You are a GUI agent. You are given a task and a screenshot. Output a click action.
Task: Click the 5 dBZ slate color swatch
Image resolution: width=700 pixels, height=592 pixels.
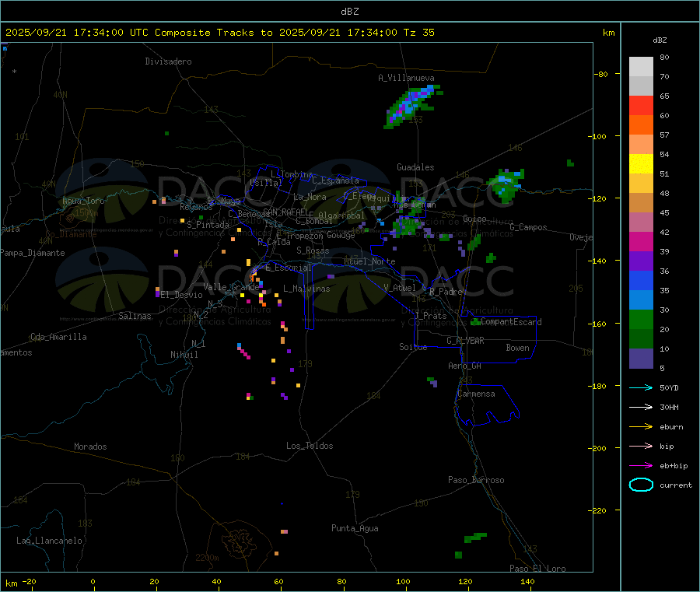click(x=641, y=359)
